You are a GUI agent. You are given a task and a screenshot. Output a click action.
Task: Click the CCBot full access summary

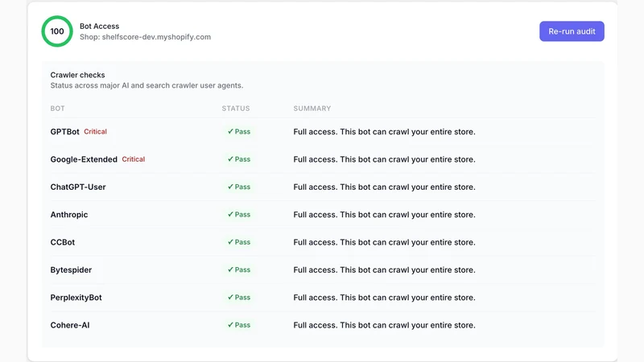click(x=385, y=242)
